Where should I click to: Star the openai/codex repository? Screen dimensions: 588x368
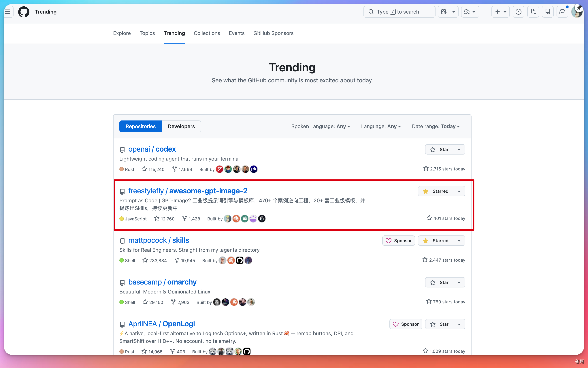[x=439, y=149]
